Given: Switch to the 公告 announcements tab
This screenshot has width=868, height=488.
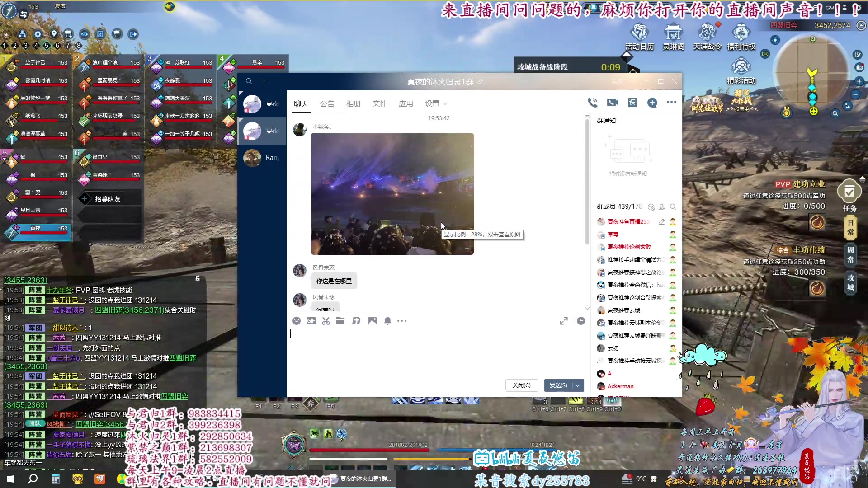Looking at the screenshot, I should 327,103.
